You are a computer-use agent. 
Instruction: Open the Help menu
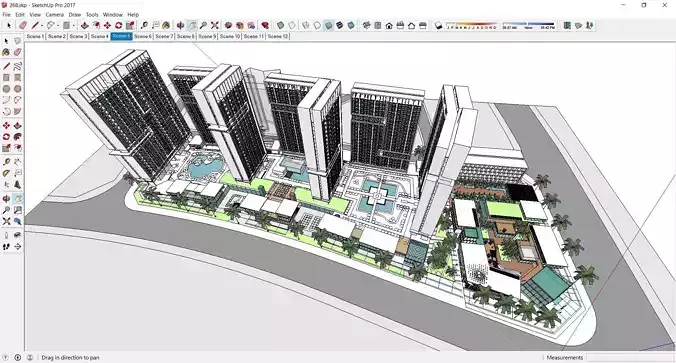(x=133, y=14)
